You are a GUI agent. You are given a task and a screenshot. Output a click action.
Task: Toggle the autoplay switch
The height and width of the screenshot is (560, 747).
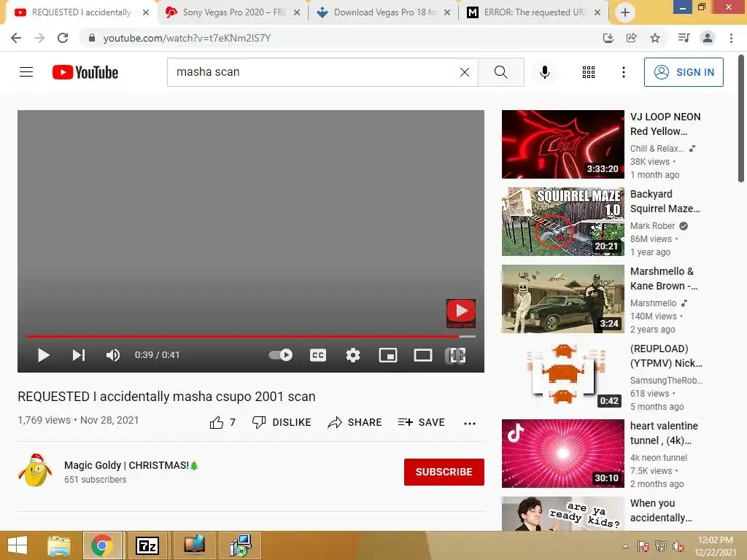click(281, 355)
